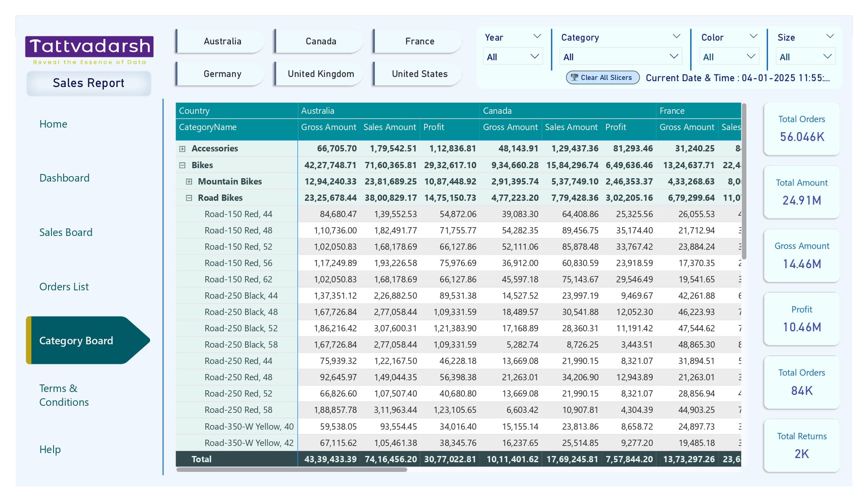Click the Current Date & Time text
Screen dimensions: 868x502
pyautogui.click(x=737, y=78)
